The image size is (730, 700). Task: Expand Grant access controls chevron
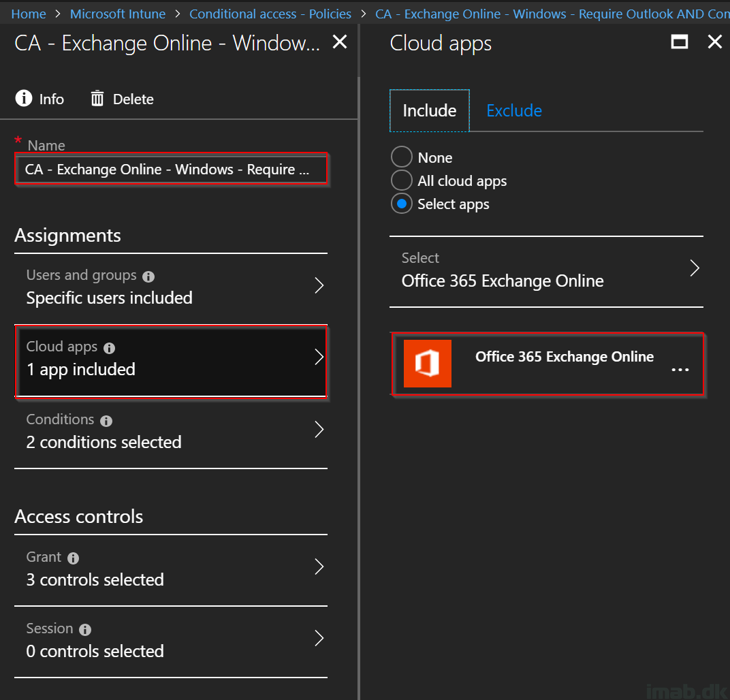click(x=319, y=567)
